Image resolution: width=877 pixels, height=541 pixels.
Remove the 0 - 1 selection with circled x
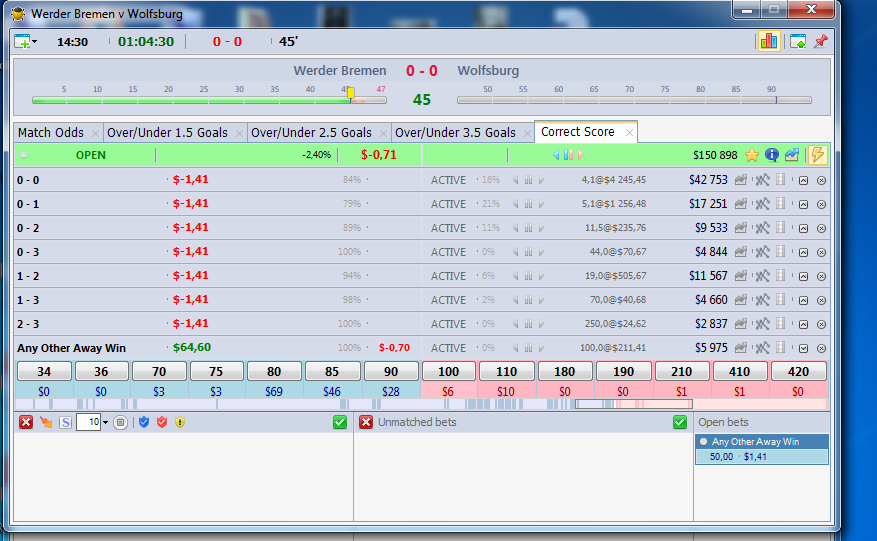(x=821, y=205)
